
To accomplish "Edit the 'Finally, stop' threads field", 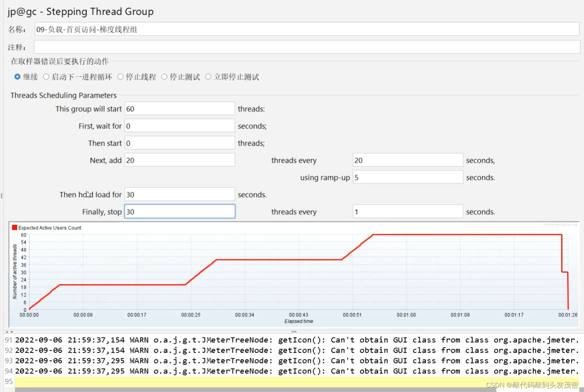I will pos(180,212).
